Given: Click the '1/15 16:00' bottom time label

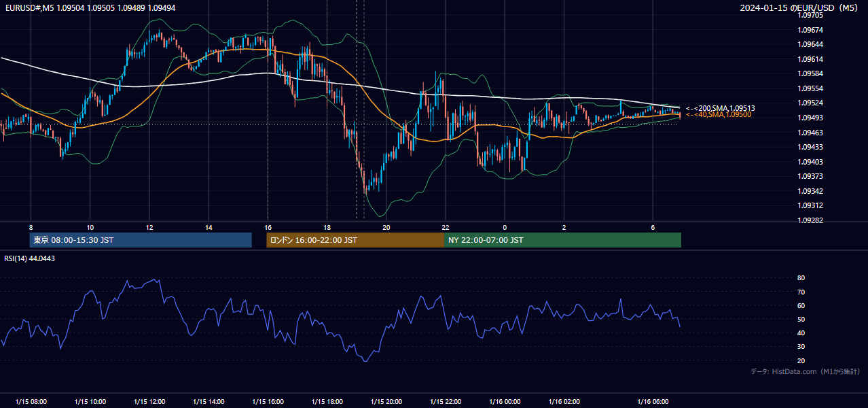Looking at the screenshot, I should pos(268,401).
